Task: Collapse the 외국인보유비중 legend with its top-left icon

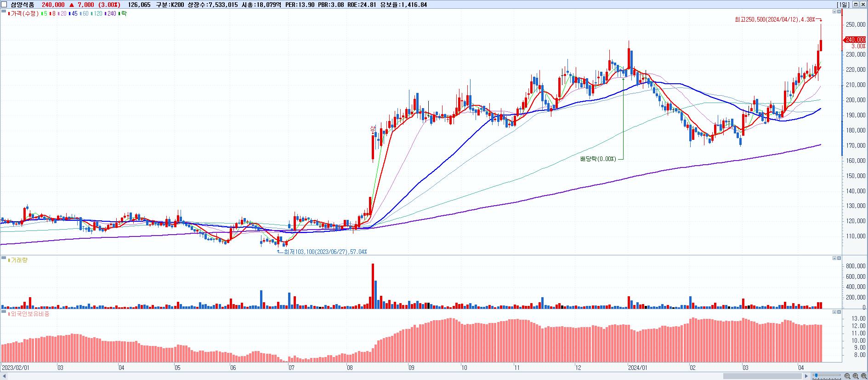Action: [x=4, y=312]
